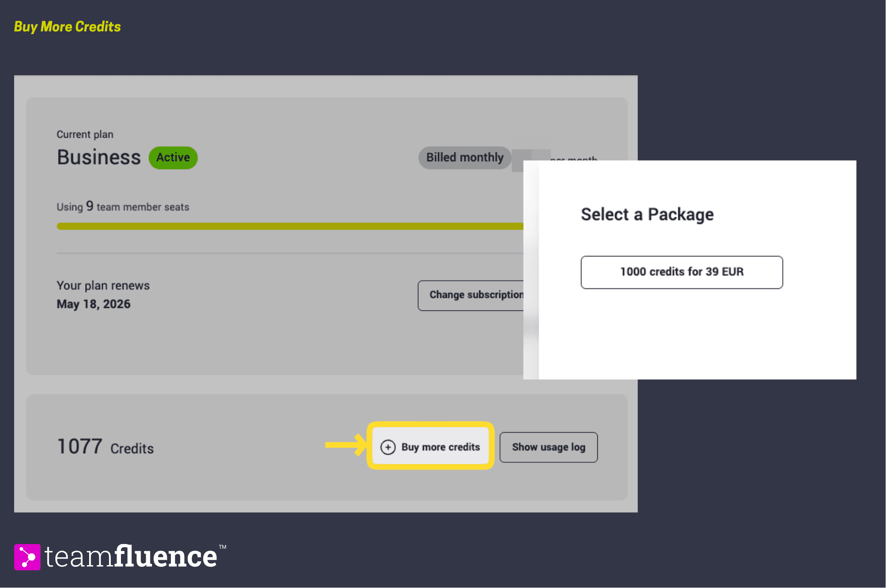Select 1000 credits for 39 EUR package
886x588 pixels.
click(682, 272)
